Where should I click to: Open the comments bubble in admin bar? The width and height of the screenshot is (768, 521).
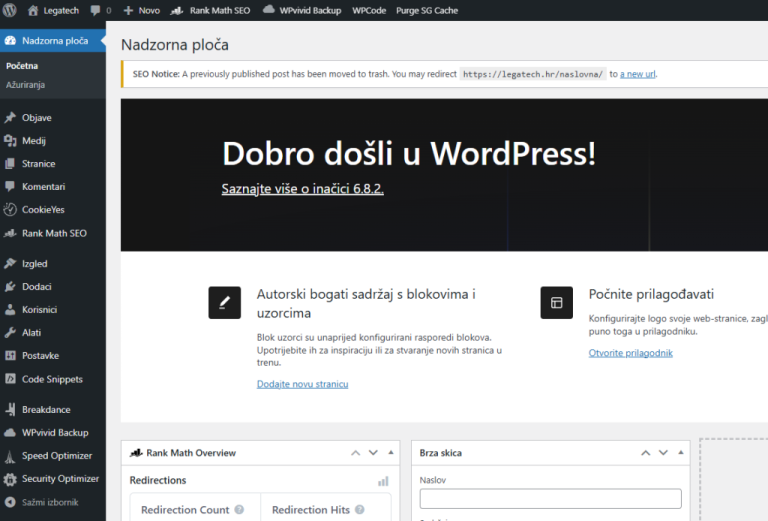point(96,10)
